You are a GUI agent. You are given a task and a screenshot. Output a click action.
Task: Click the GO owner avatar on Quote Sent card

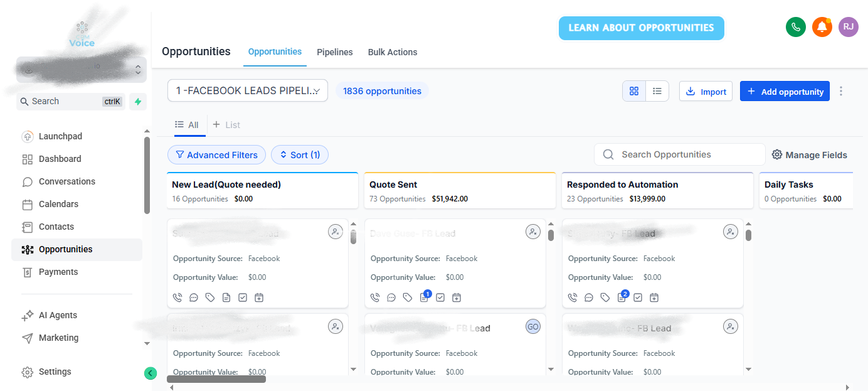[533, 326]
